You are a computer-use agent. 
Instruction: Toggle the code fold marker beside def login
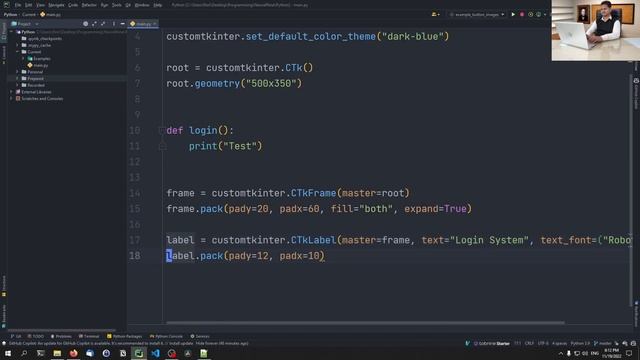[x=162, y=130]
